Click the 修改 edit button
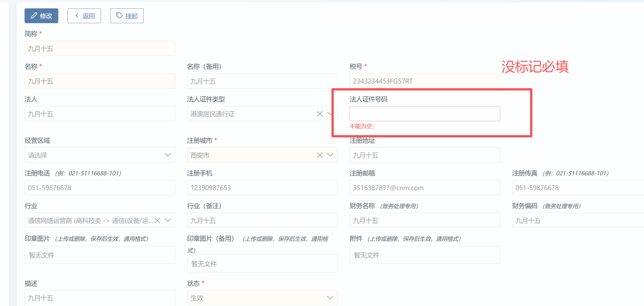 [x=41, y=16]
